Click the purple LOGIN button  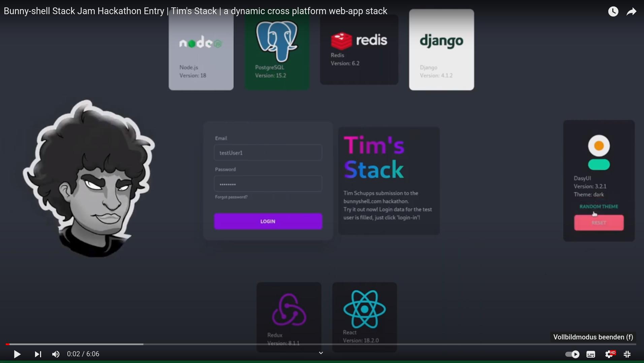268,221
